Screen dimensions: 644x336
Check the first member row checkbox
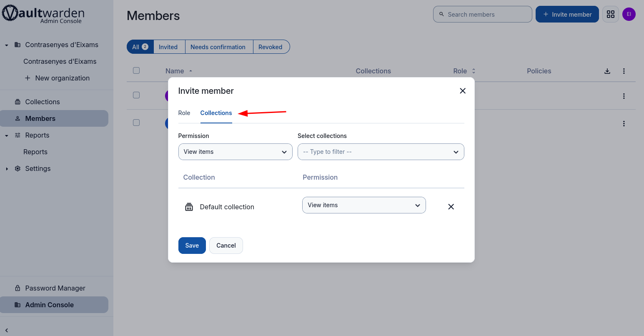point(136,95)
